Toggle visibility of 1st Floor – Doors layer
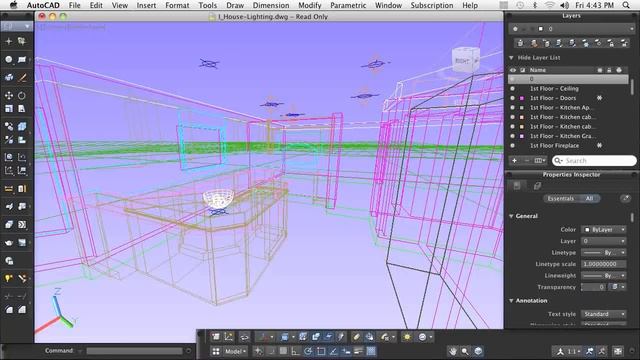The width and height of the screenshot is (640, 360). (513, 98)
